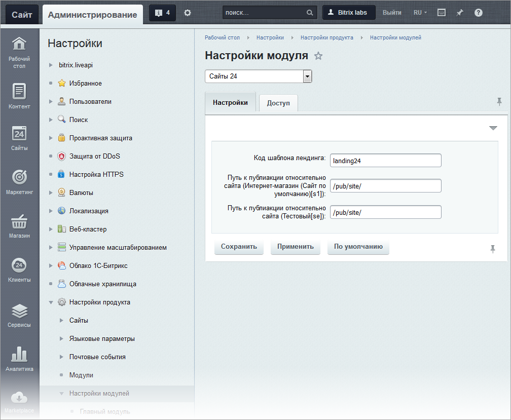This screenshot has width=511, height=420.
Task: Open the RU language dropdown
Action: click(420, 13)
